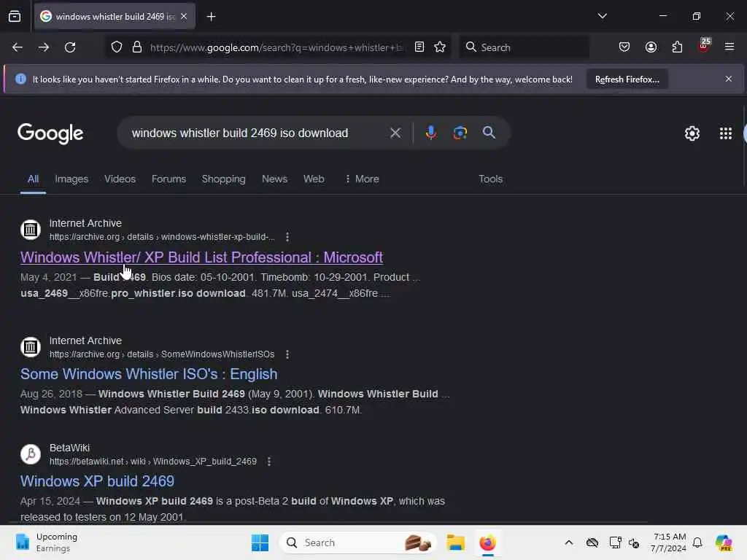Open Upcoming Earnings taskbar widget
The image size is (747, 560).
click(x=46, y=542)
